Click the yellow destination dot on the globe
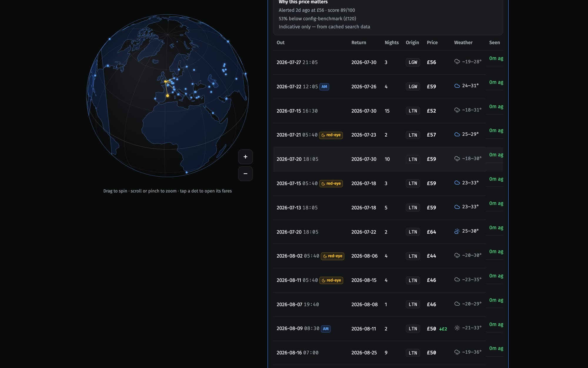 click(x=168, y=96)
